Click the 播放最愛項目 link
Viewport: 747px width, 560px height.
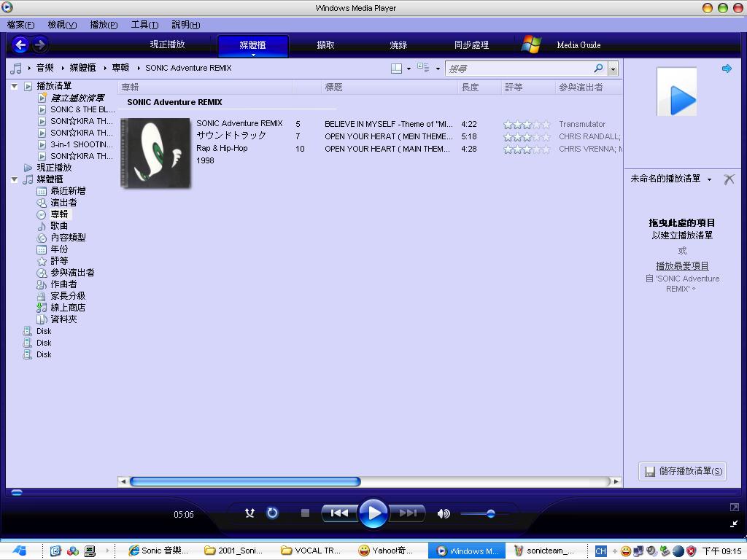[682, 266]
